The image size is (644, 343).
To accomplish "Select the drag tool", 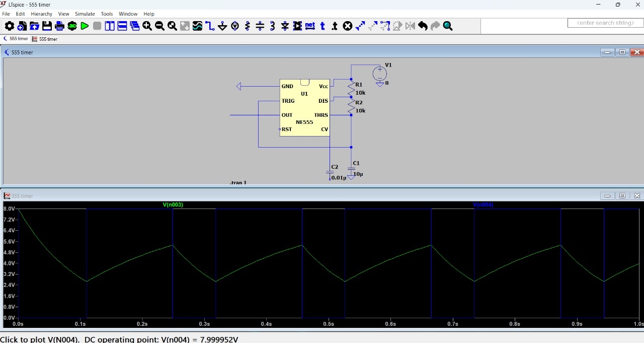I will click(x=385, y=26).
